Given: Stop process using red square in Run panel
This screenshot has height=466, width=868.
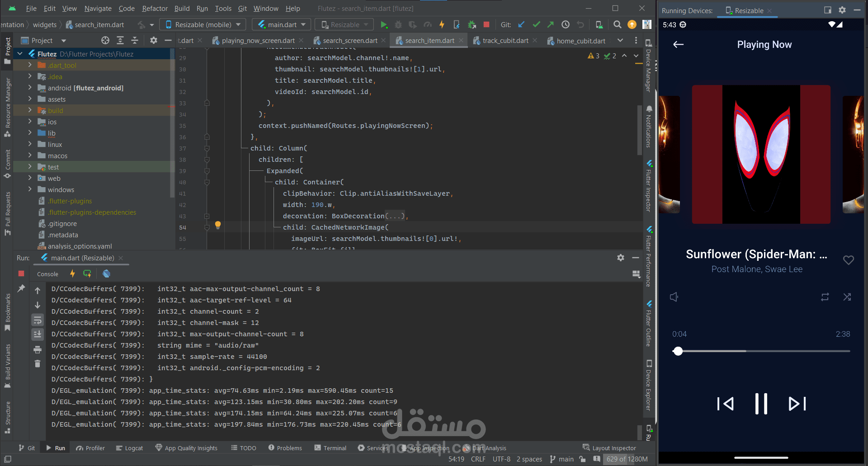Looking at the screenshot, I should pos(21,273).
